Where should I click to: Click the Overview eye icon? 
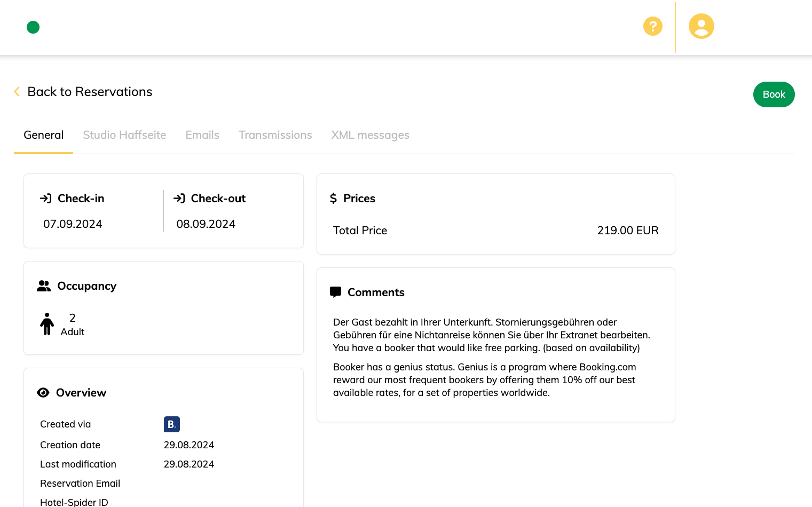(43, 393)
